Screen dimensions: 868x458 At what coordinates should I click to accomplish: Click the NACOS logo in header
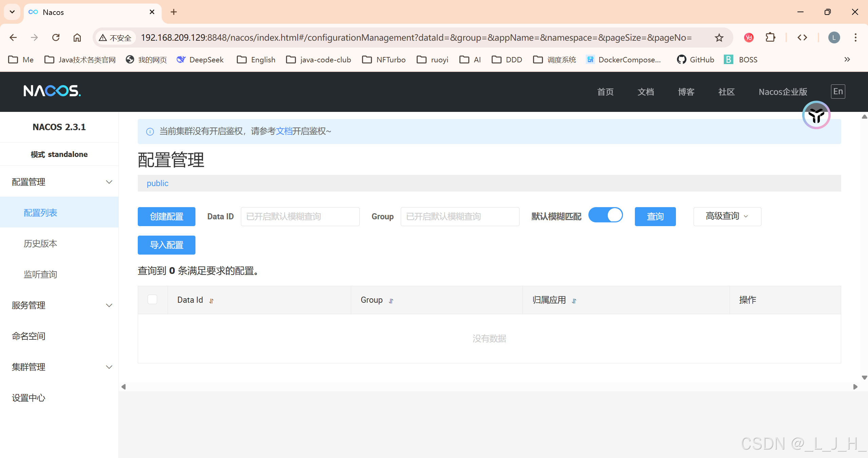click(x=52, y=91)
